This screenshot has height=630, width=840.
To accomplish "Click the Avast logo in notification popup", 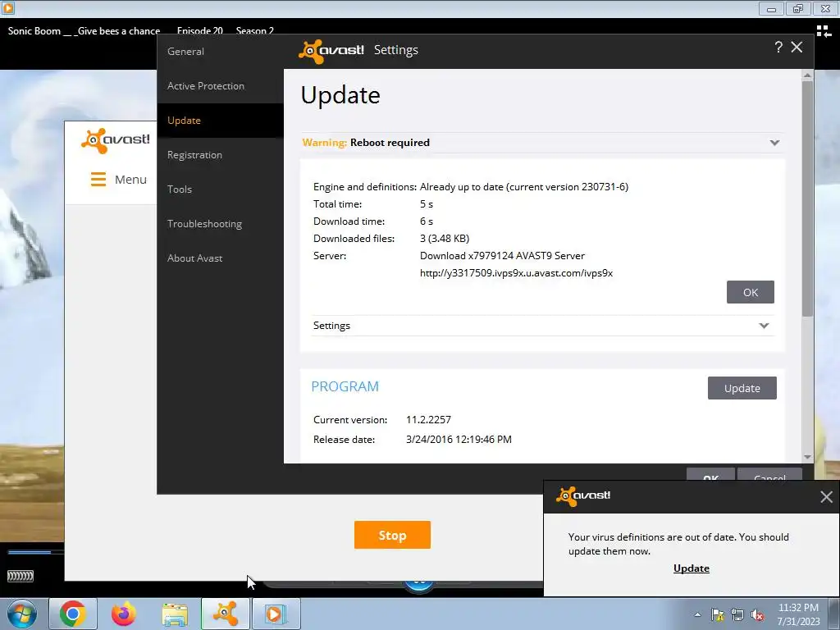I will click(x=583, y=496).
